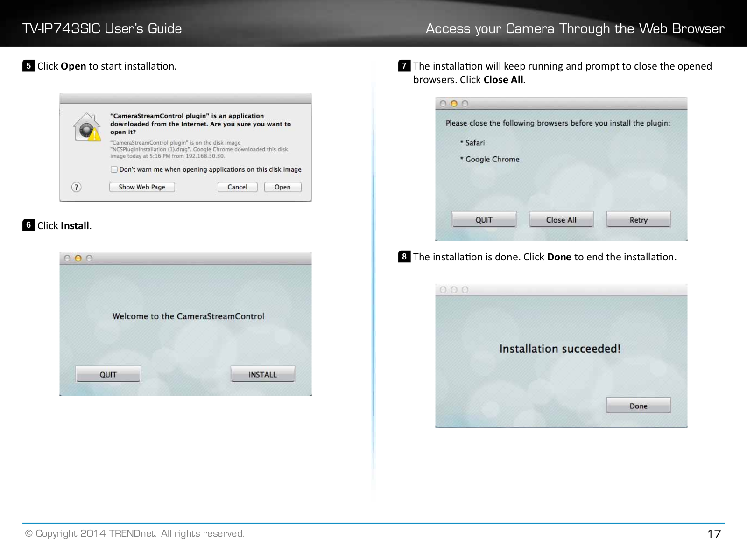The width and height of the screenshot is (747, 560).
Task: Click the Open button in security dialog
Action: (282, 187)
